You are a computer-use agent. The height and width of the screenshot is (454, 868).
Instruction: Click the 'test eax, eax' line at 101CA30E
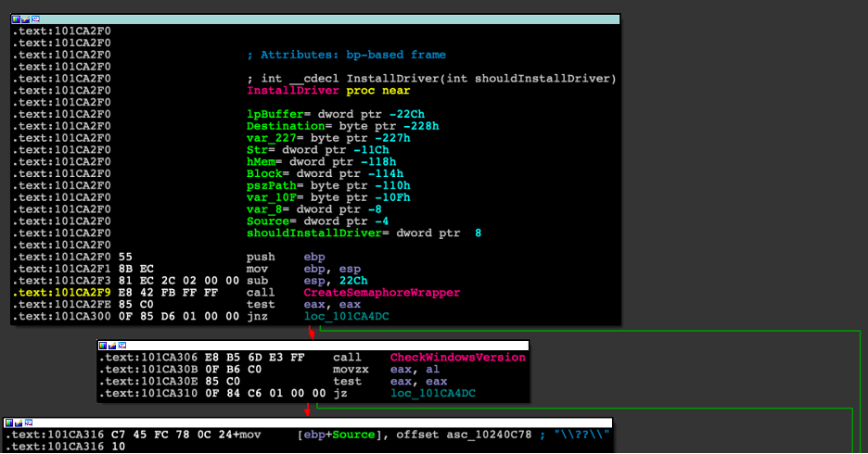click(389, 382)
